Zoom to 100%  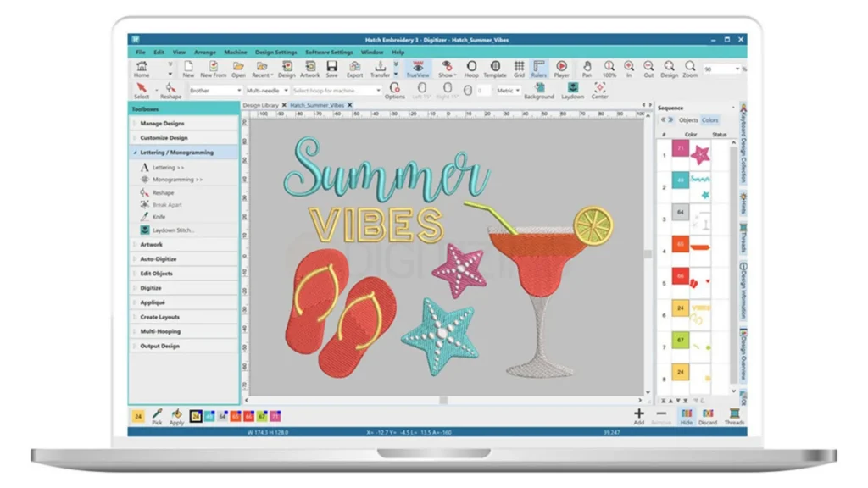pos(609,69)
